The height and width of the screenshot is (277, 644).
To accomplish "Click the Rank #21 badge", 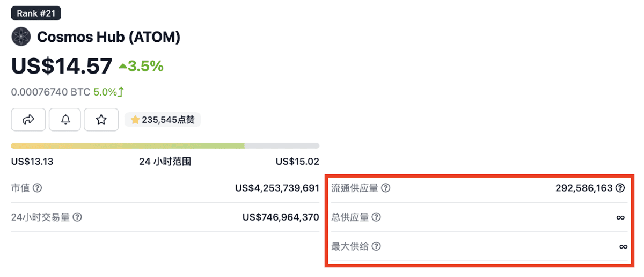I will point(36,13).
